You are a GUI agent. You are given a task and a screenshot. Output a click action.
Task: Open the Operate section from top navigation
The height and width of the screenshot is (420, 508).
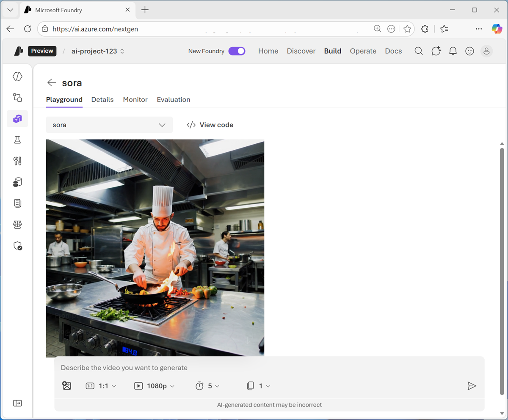[x=363, y=51]
